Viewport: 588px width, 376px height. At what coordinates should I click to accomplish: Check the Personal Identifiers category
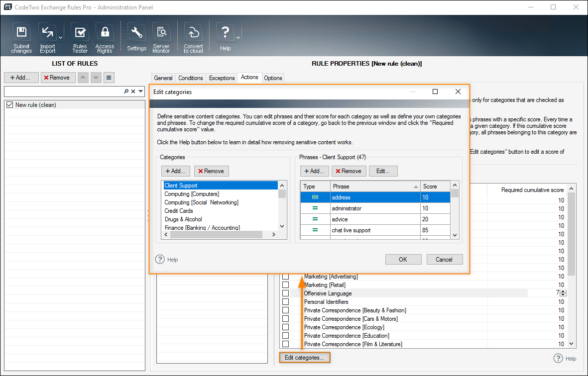pyautogui.click(x=285, y=302)
